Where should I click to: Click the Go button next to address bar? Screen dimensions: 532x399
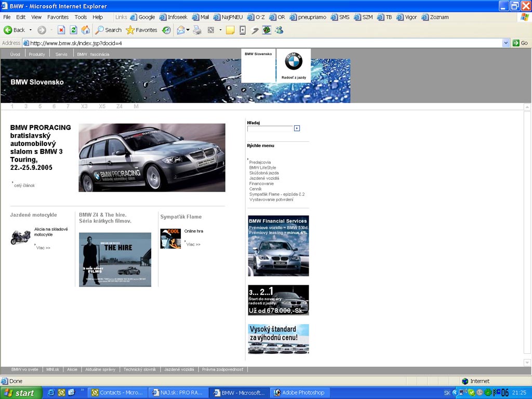click(x=521, y=43)
